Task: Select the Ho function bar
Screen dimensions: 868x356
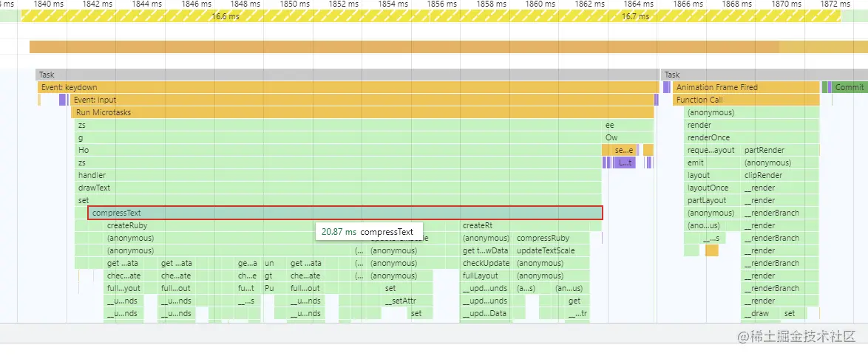Action: tap(338, 150)
